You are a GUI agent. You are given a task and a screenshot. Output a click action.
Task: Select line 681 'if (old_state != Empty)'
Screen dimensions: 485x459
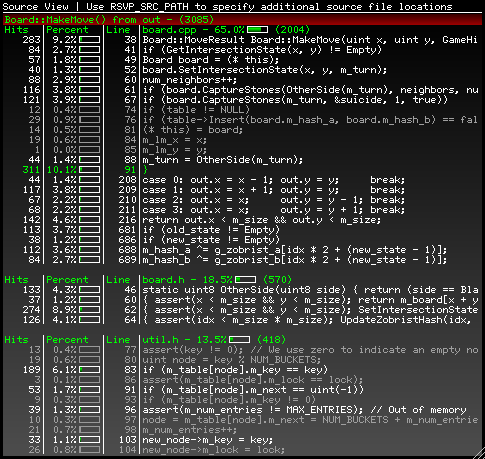[x=211, y=230]
